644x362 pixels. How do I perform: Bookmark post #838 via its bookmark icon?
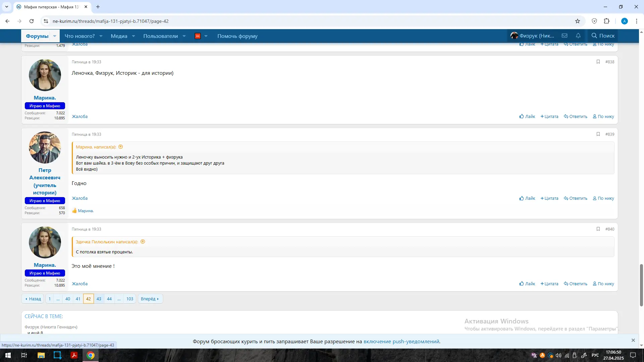click(x=598, y=62)
